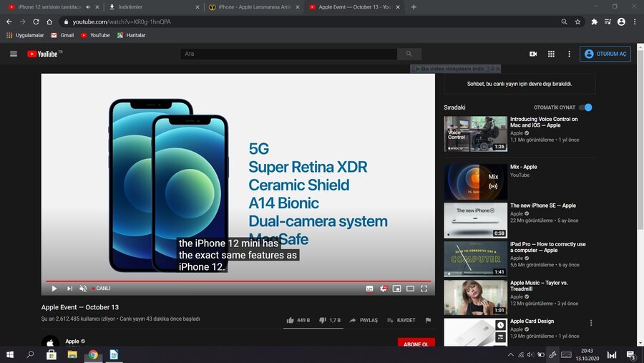The image size is (644, 363).
Task: Mute audio on iPhone 12 serisinin tab
Action: (x=88, y=7)
